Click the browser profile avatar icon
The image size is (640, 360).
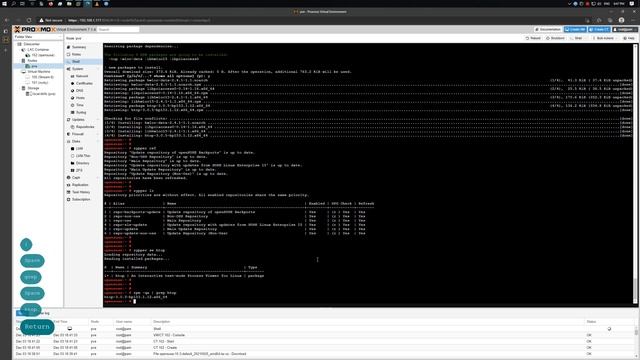point(621,20)
